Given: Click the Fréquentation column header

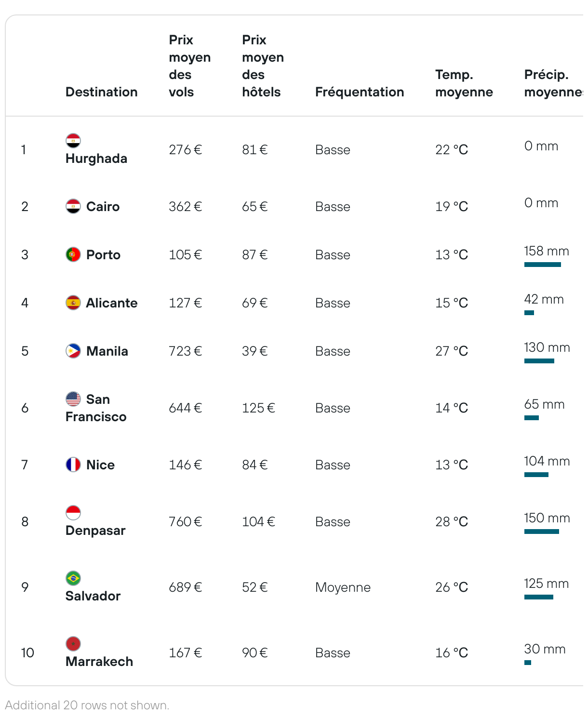Looking at the screenshot, I should [x=360, y=92].
